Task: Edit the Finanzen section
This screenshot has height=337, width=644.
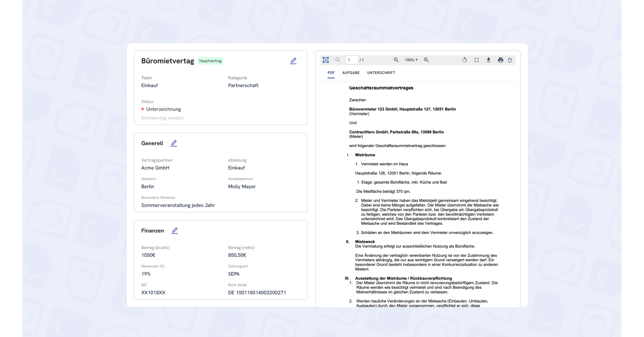Action: pyautogui.click(x=175, y=230)
